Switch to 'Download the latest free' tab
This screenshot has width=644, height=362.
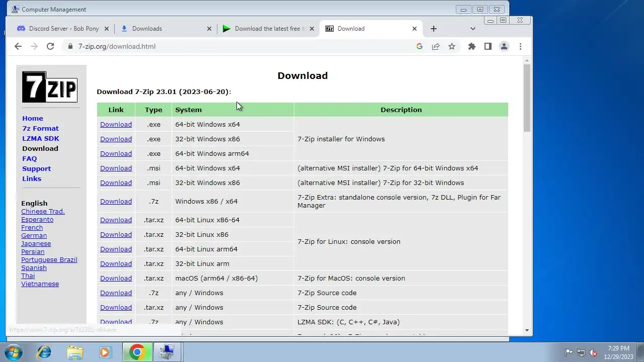pyautogui.click(x=268, y=29)
